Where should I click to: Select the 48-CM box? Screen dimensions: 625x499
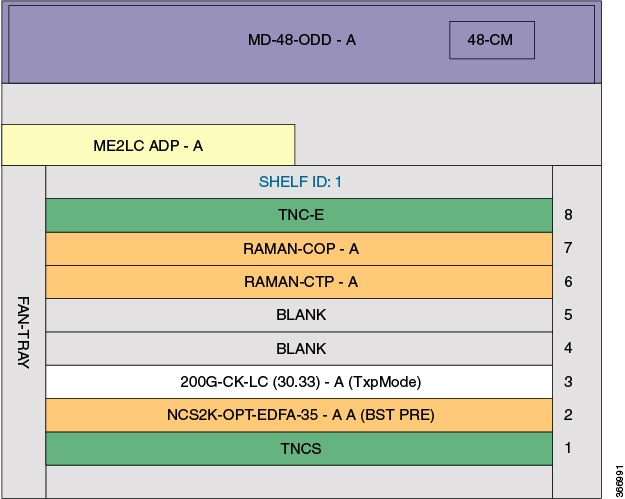(x=492, y=40)
